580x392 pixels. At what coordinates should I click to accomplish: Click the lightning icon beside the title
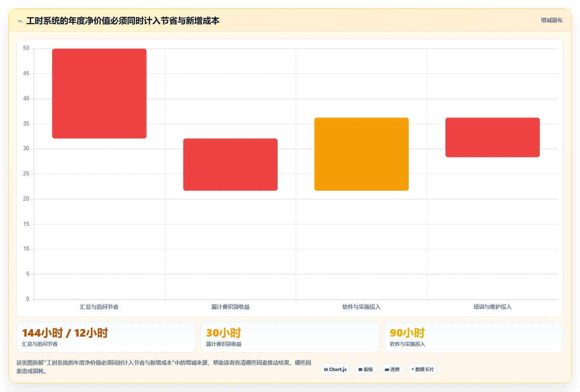20,21
